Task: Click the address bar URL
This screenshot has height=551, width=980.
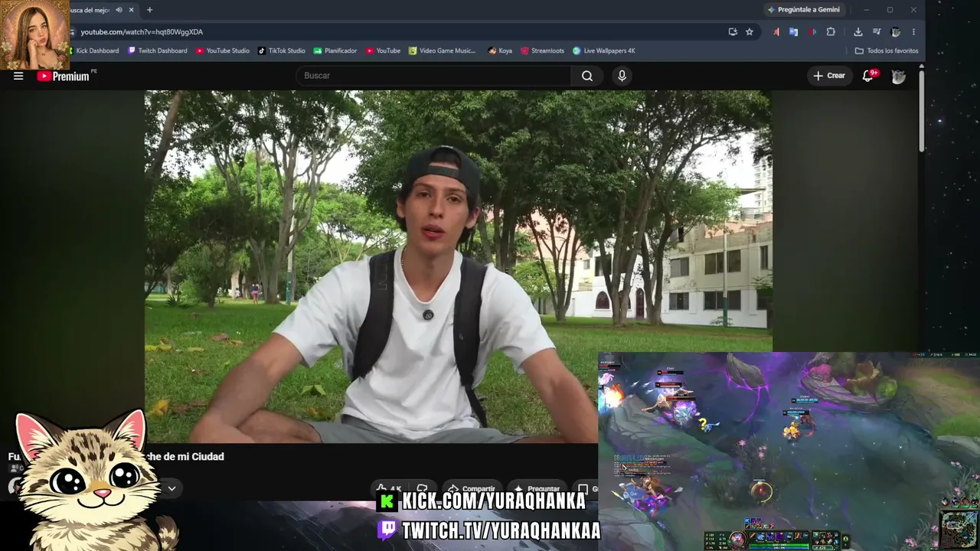Action: click(142, 32)
